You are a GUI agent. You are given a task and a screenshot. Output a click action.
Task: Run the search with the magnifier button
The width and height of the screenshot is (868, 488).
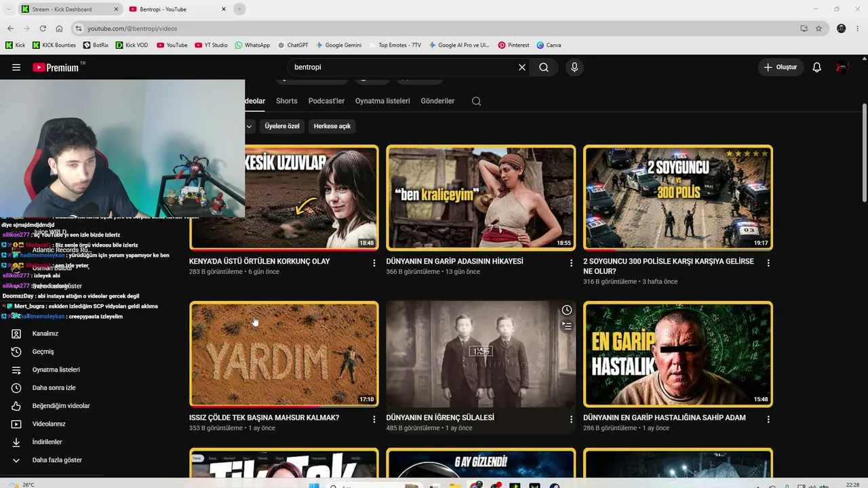click(544, 67)
